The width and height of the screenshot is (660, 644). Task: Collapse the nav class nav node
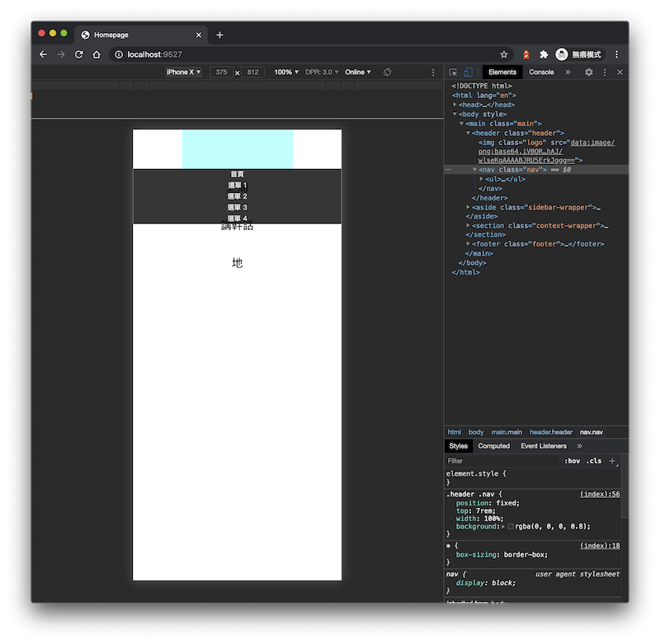click(x=475, y=170)
